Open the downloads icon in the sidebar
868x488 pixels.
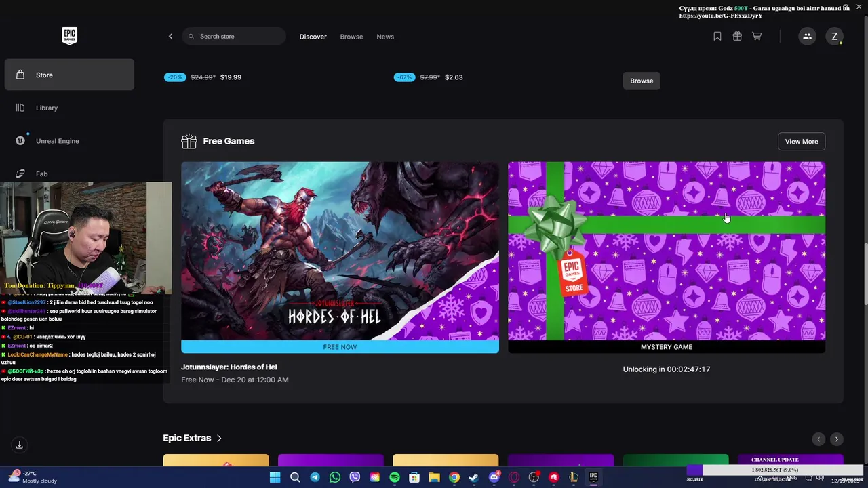tap(19, 445)
